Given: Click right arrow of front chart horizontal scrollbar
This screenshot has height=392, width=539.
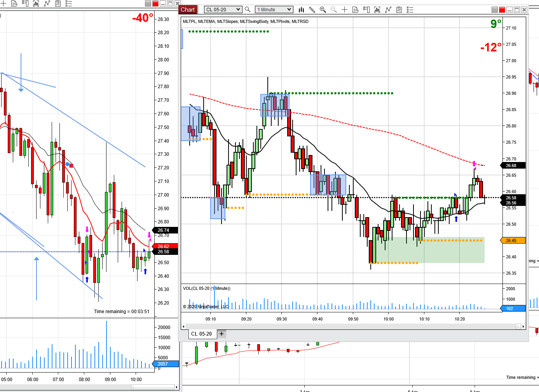Looking at the screenshot, I should pos(523,326).
